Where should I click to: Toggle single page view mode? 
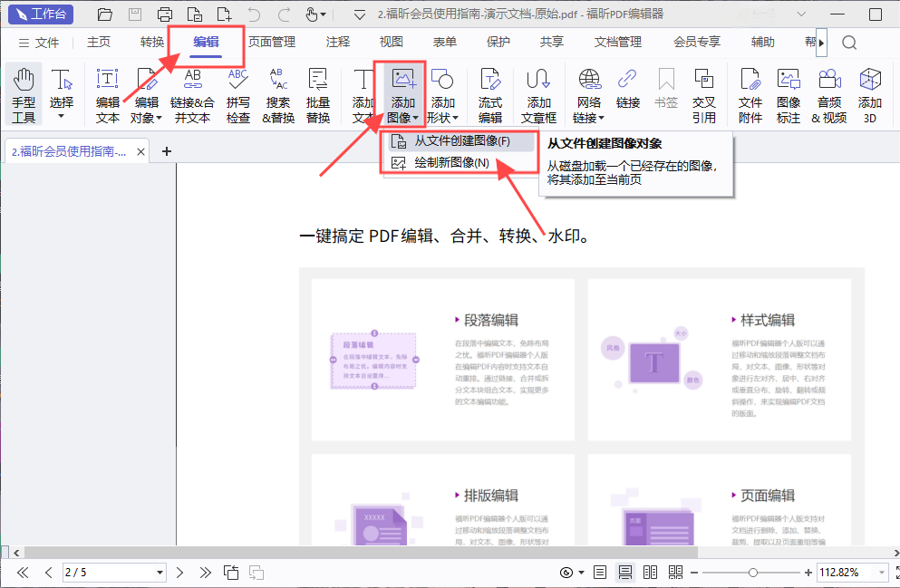(600, 573)
